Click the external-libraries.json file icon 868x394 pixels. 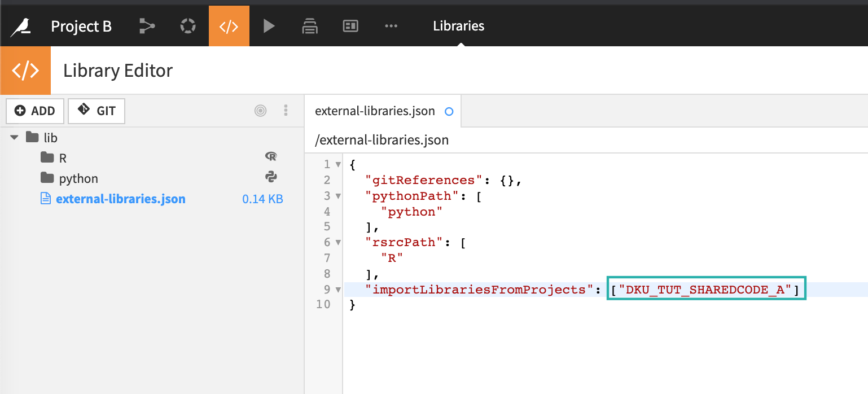pos(46,199)
